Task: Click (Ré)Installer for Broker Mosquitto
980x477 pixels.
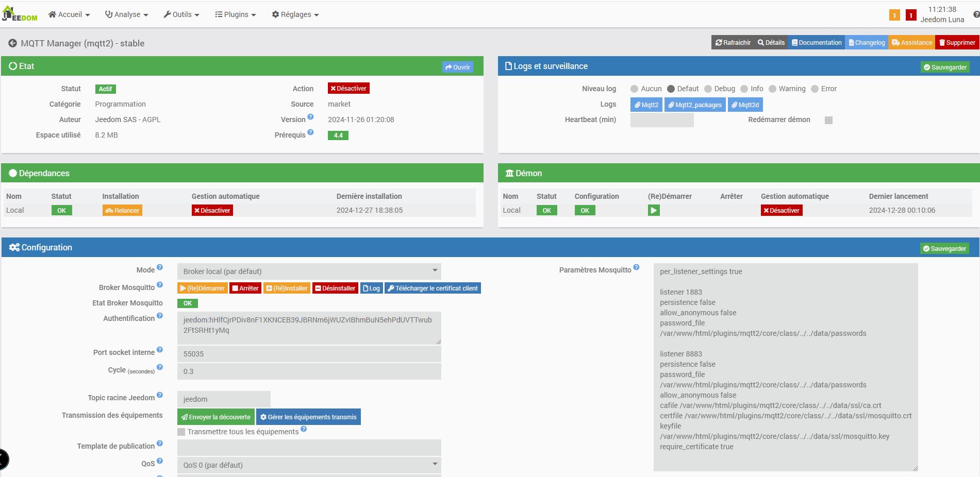Action: click(287, 288)
